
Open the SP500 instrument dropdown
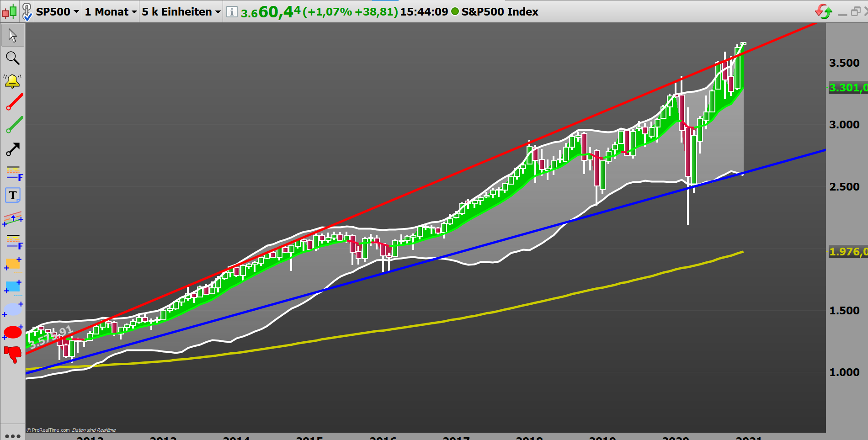pos(57,11)
